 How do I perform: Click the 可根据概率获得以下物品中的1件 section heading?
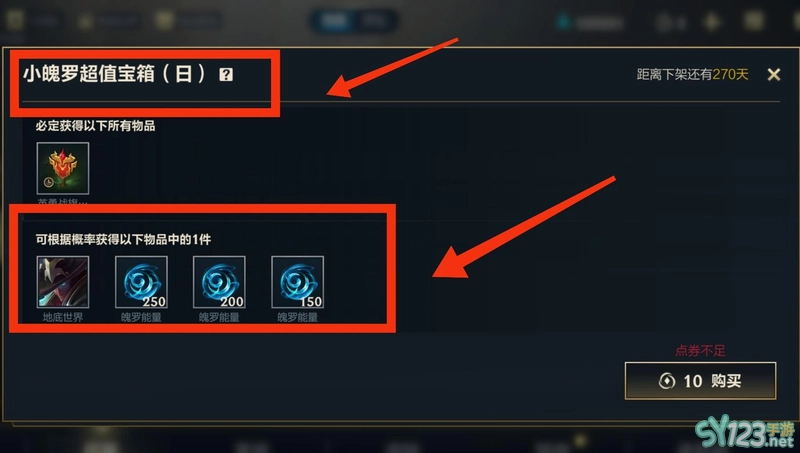(123, 239)
